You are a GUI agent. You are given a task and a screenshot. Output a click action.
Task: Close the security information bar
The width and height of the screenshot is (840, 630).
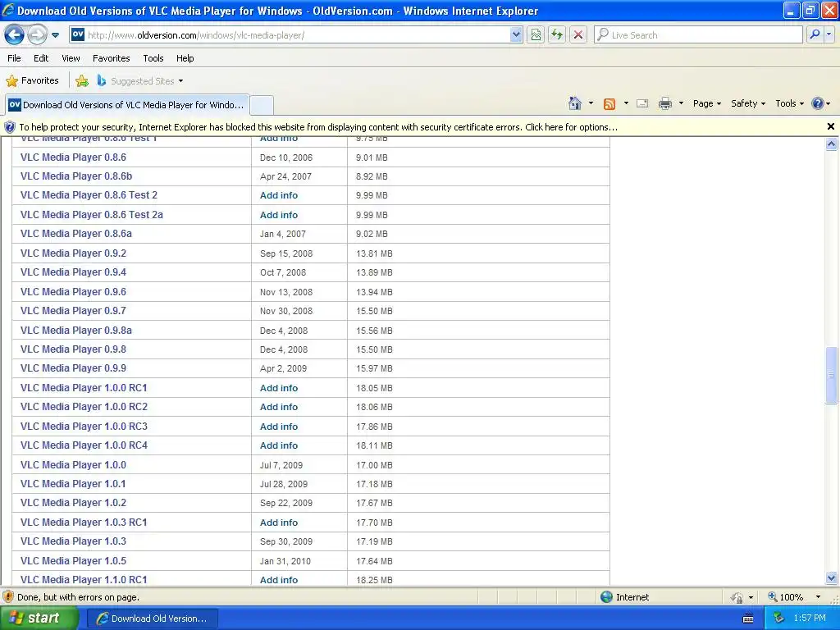click(830, 126)
